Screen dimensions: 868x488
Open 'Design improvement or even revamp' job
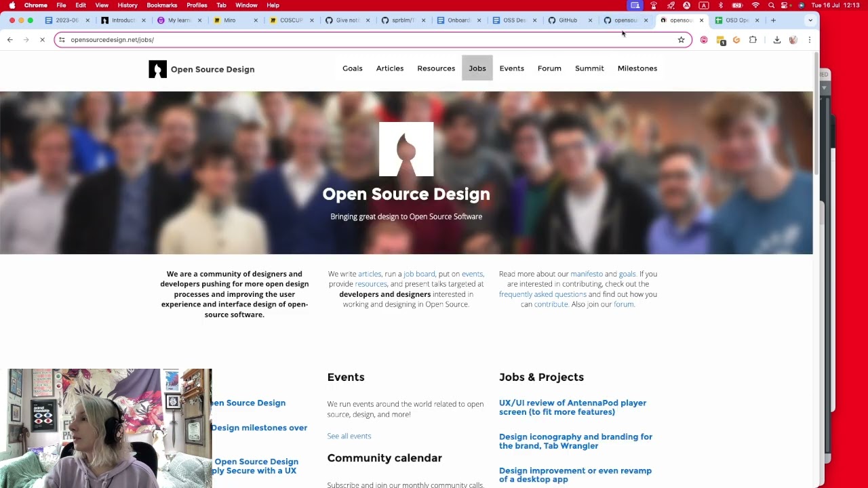(575, 475)
